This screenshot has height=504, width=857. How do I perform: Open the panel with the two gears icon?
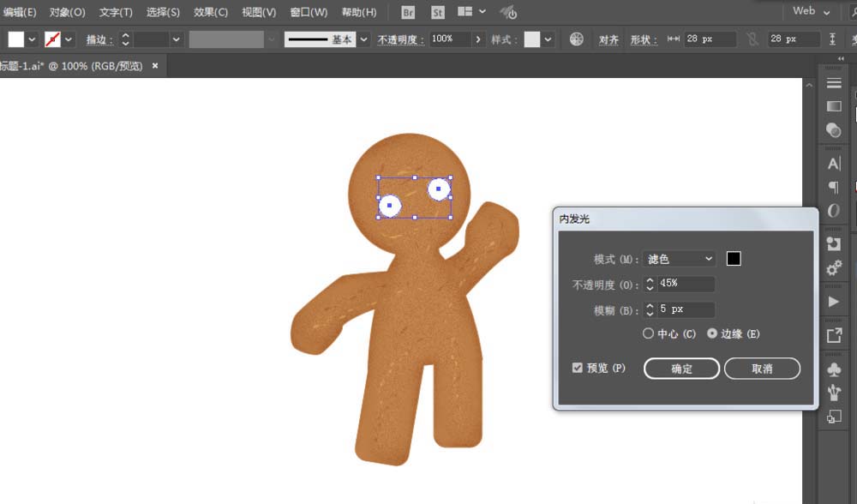pyautogui.click(x=834, y=268)
